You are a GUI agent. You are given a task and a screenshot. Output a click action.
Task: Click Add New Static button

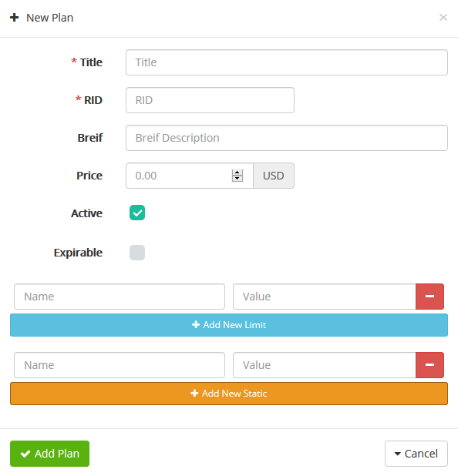[229, 394]
